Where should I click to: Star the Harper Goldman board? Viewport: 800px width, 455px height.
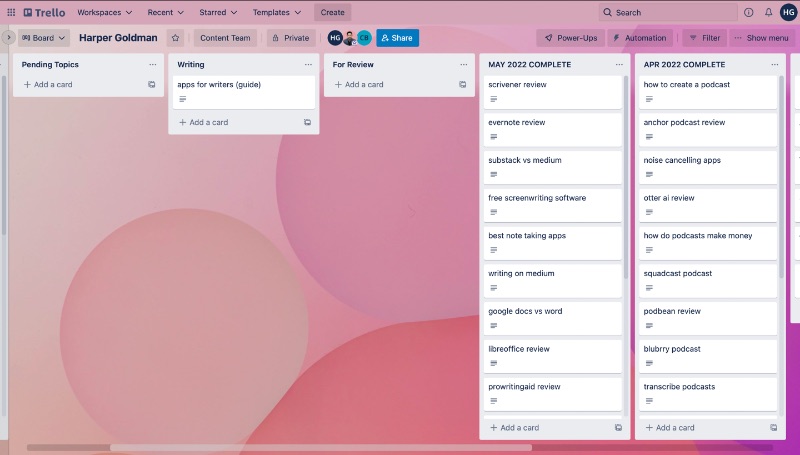(x=176, y=38)
